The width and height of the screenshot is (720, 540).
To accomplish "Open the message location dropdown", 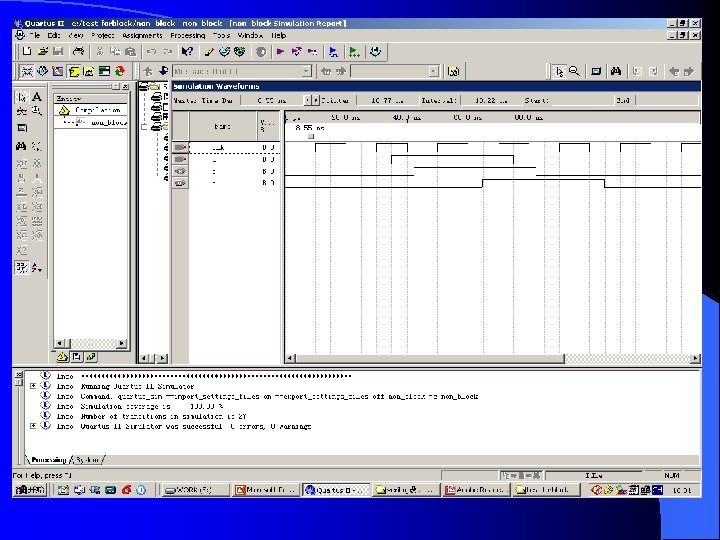I will pos(306,71).
